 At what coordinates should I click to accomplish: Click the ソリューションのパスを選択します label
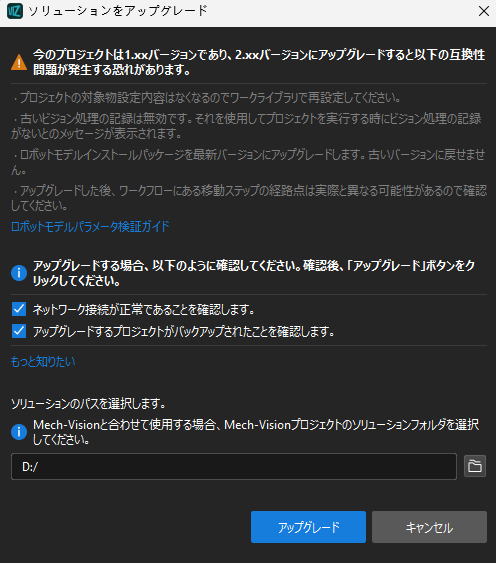pyautogui.click(x=88, y=404)
